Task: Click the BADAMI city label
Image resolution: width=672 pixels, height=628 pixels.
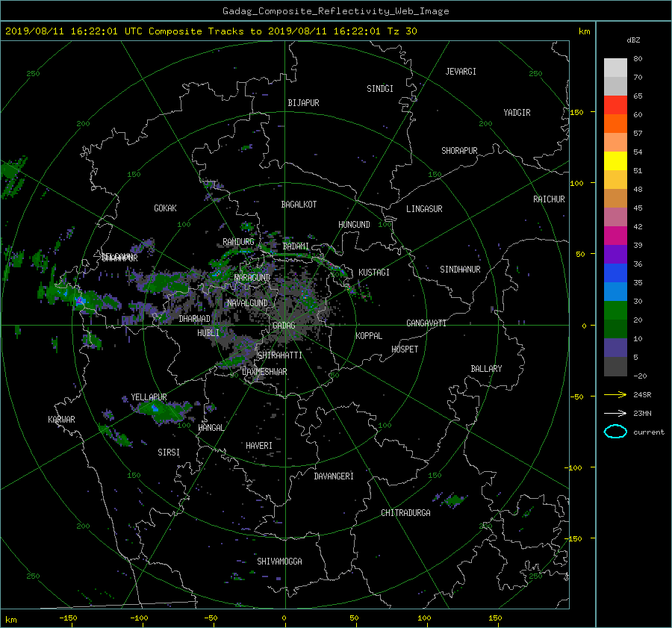Action: [296, 246]
